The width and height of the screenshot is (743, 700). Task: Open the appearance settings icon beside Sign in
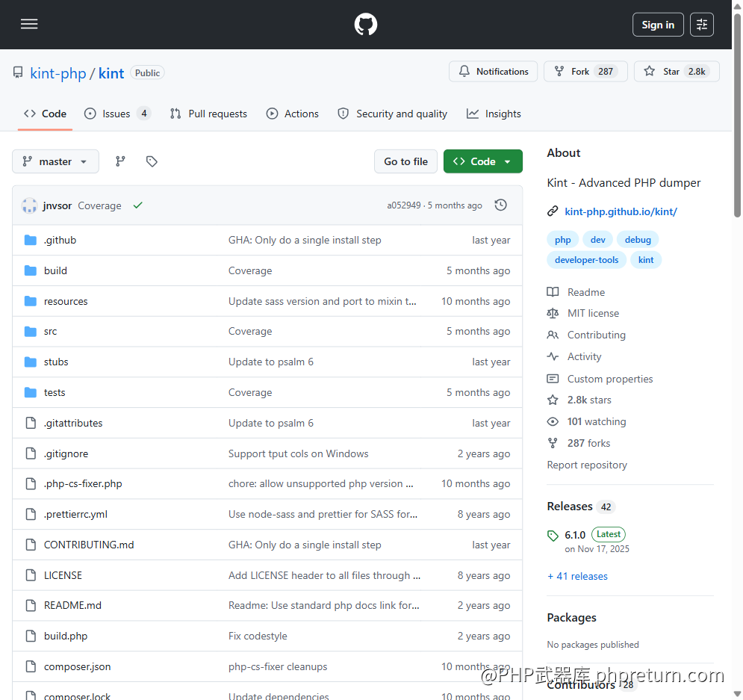(702, 25)
